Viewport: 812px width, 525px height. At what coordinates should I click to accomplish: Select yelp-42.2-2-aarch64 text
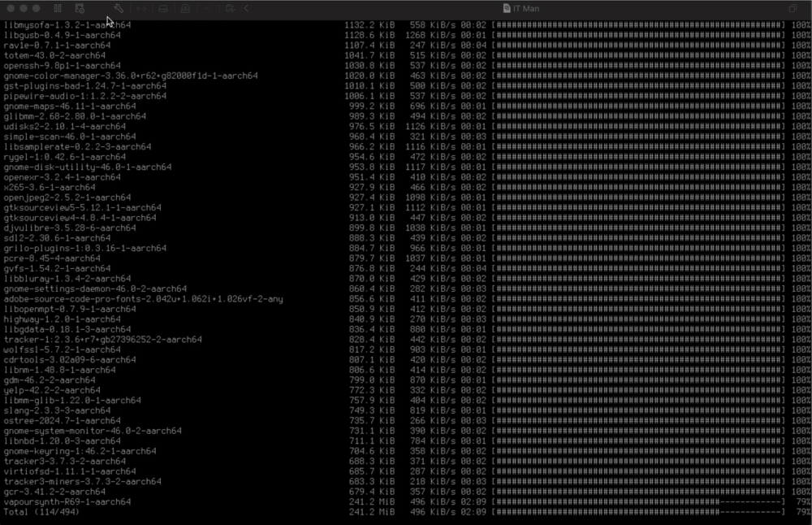click(x=52, y=390)
